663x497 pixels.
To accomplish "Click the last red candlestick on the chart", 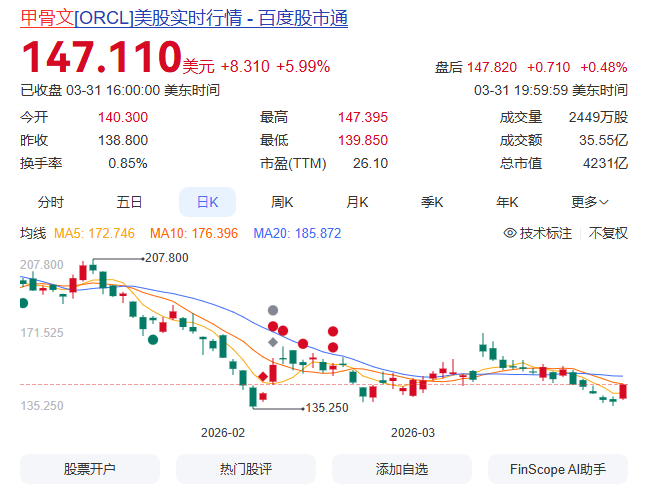I will [x=623, y=391].
